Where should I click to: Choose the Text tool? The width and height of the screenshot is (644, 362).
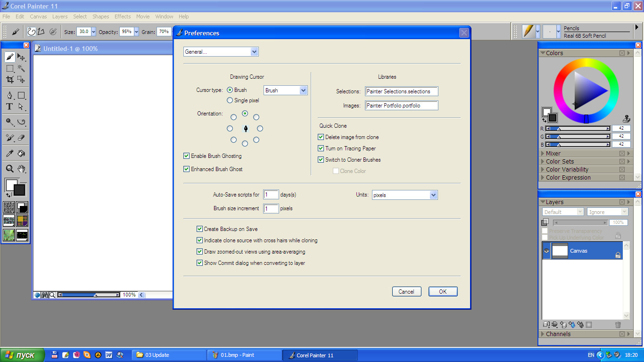click(9, 107)
